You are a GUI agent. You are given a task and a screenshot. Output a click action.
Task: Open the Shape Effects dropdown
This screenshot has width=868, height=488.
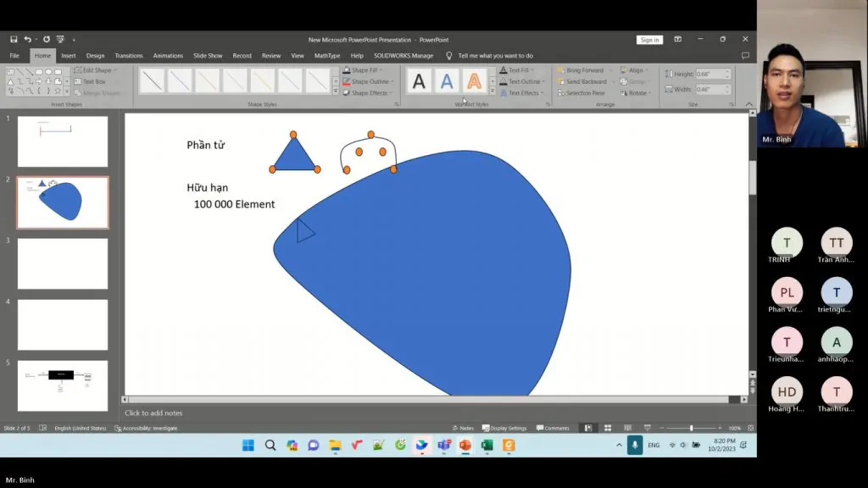(368, 93)
